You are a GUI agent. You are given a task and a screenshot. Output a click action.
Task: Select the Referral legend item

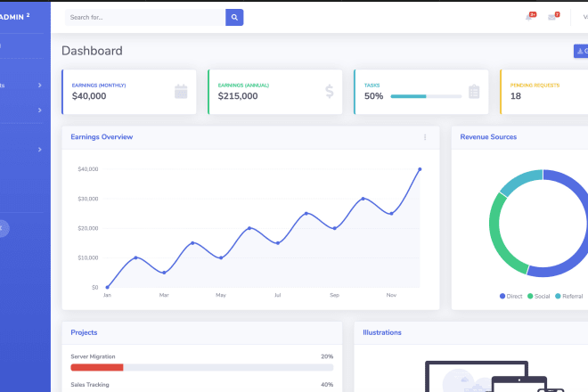568,296
